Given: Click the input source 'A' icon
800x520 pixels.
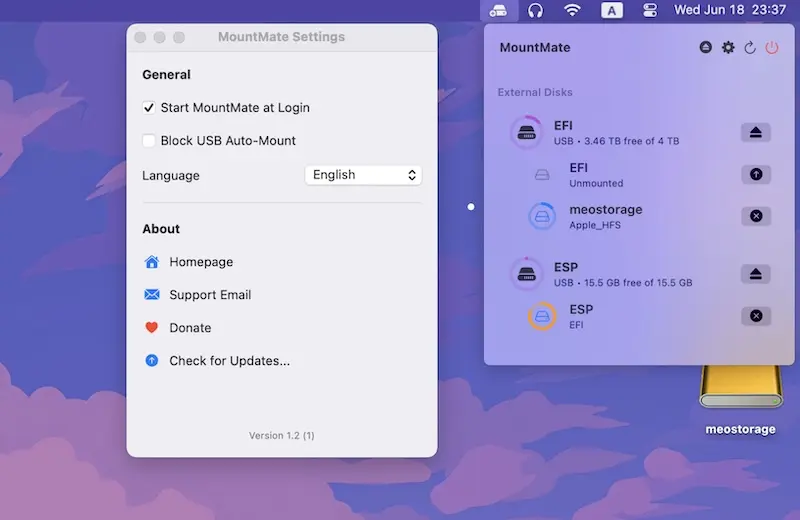Looking at the screenshot, I should coord(611,10).
